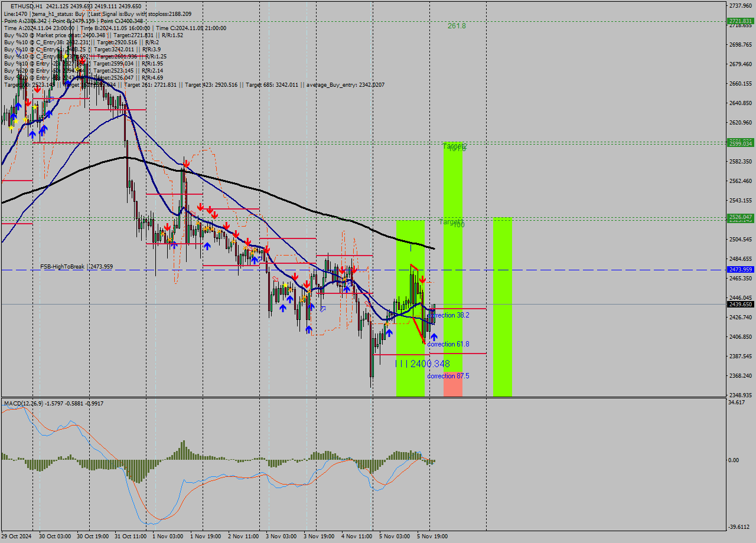Click the R/R:1.52 text
Viewport: 756px width, 543px height.
171,35
